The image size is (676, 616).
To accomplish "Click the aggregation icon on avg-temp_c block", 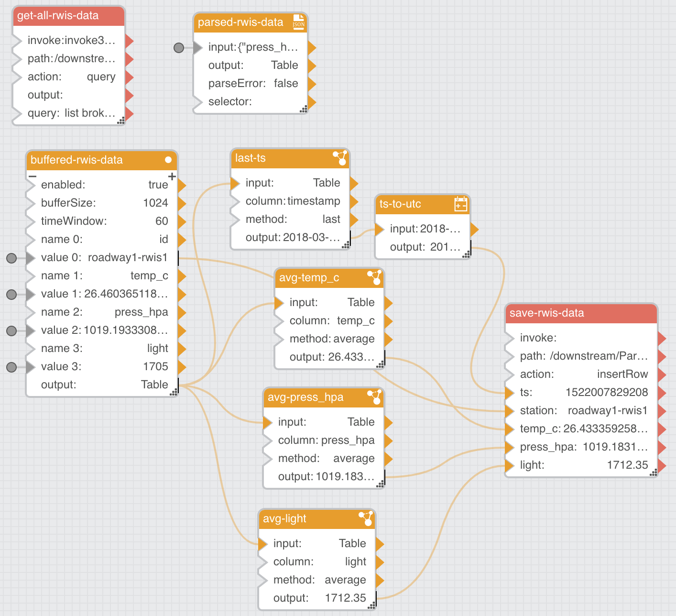I will click(374, 277).
